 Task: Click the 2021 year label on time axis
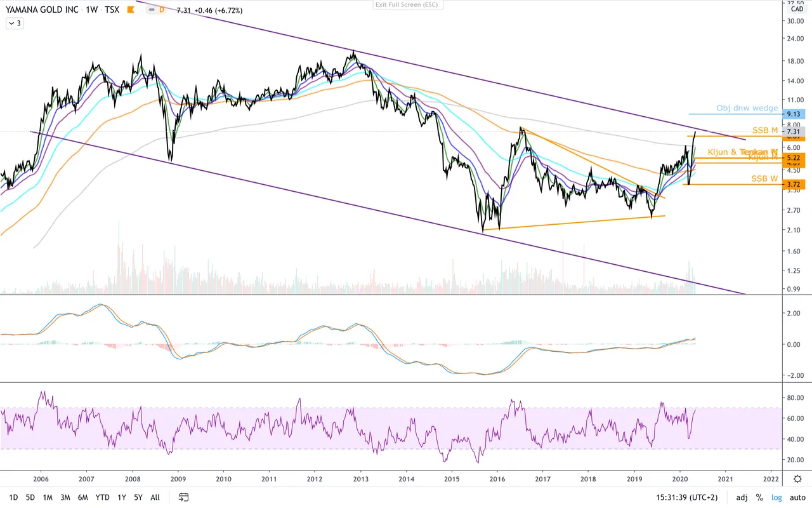(x=726, y=479)
